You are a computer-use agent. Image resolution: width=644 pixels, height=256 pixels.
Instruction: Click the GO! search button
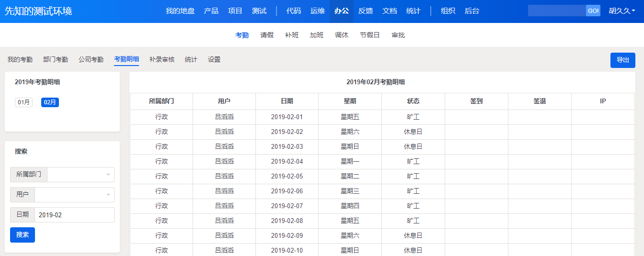[593, 11]
